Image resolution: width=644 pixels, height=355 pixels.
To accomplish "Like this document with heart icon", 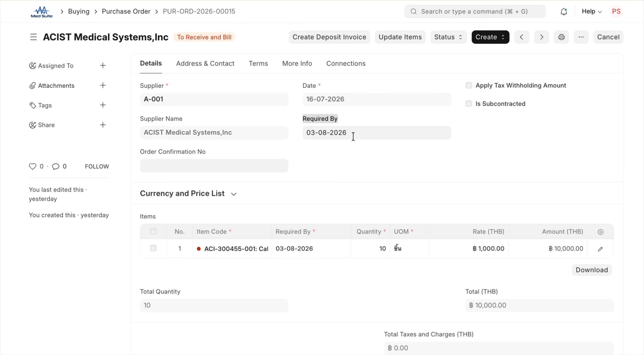I will coord(33,166).
